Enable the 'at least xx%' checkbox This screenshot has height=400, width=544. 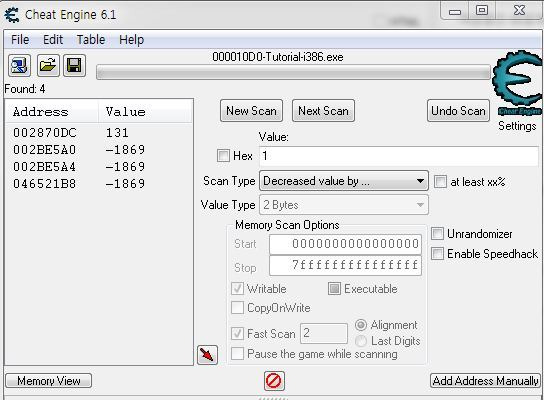click(440, 181)
